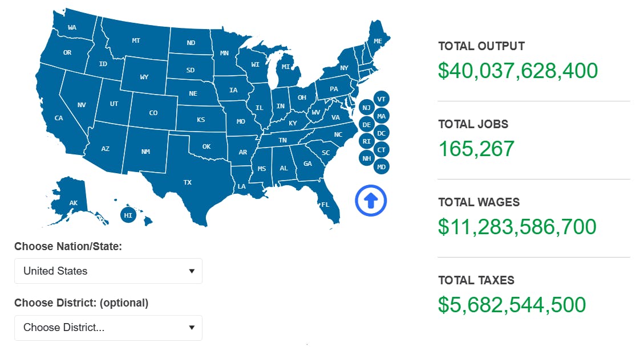
Task: Expand the Choose District dropdown
Action: (x=108, y=328)
